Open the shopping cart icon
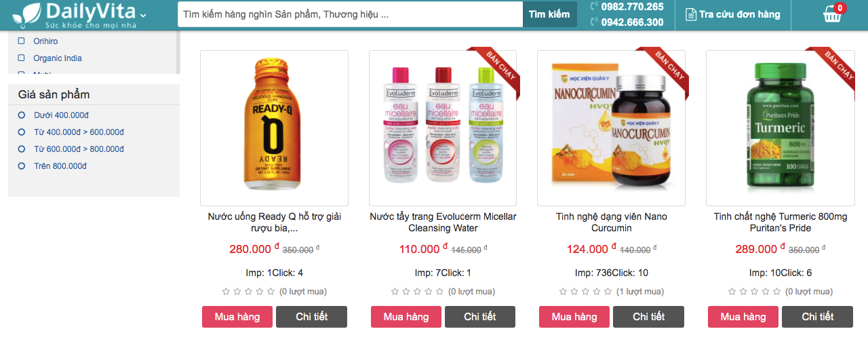The image size is (868, 346). click(832, 14)
